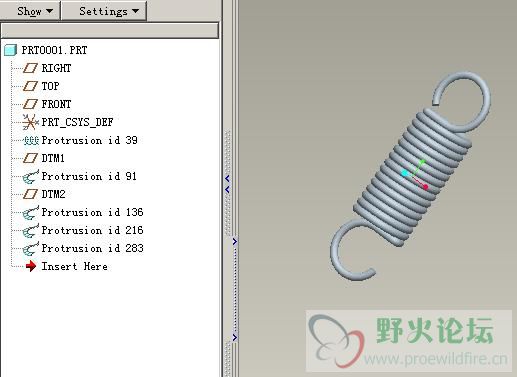Screen dimensions: 517x377
Task: Select the RIGHT datum plane icon
Action: point(30,68)
